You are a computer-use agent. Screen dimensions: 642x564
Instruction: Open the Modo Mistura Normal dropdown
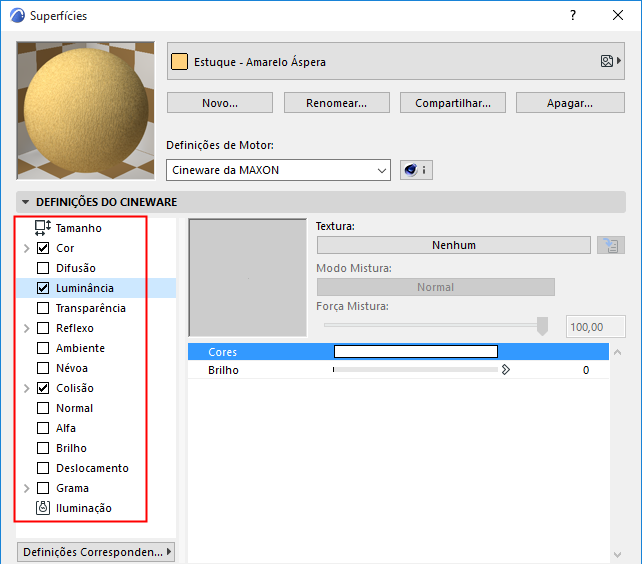click(x=436, y=287)
